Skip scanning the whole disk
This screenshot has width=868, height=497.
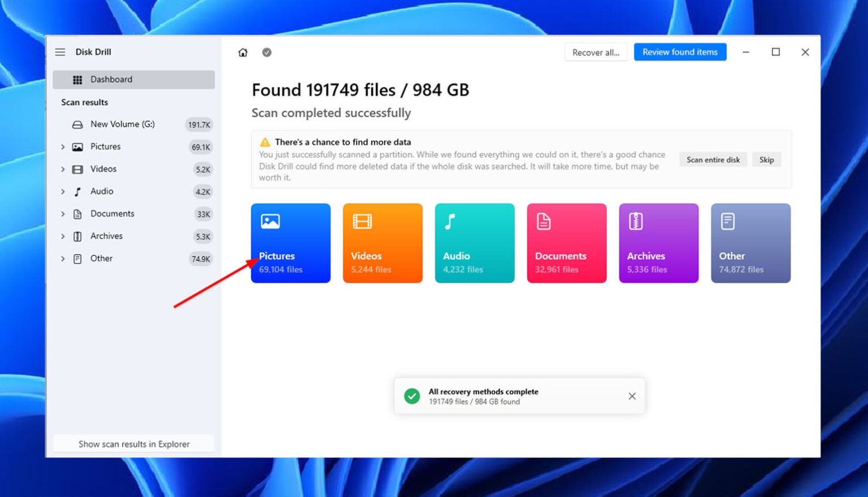coord(766,159)
